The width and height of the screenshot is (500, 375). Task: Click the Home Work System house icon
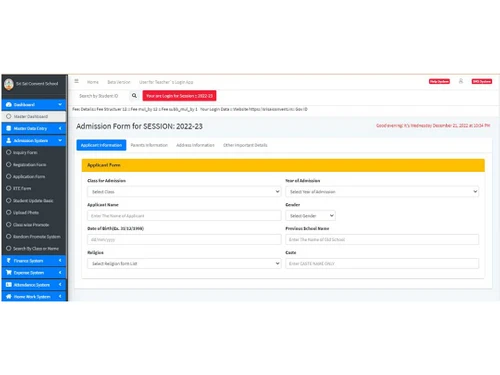click(x=9, y=296)
